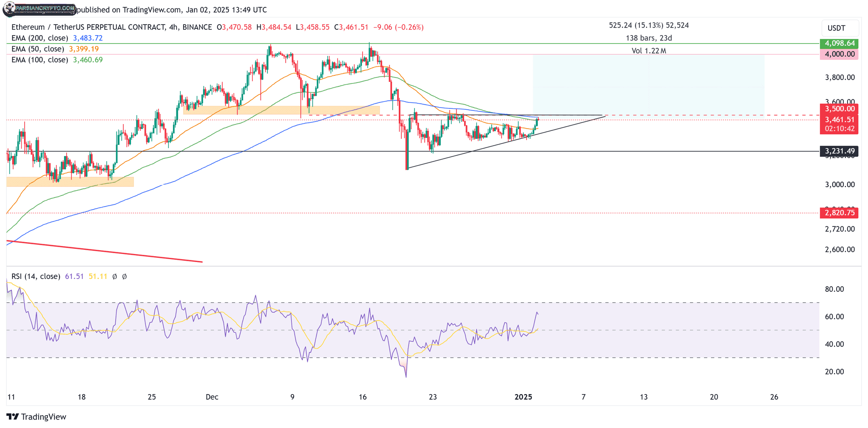Click the 3,500.00 red price label
Image resolution: width=868 pixels, height=428 pixels.
839,109
